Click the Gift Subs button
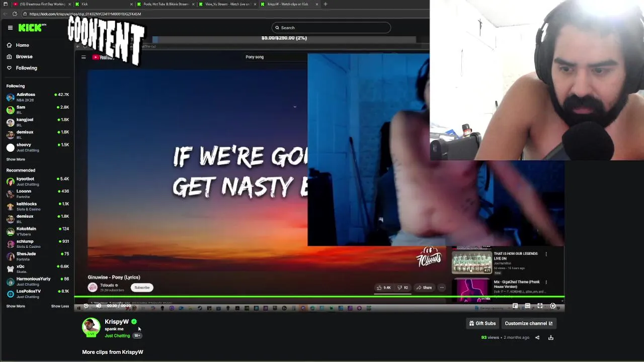 [x=482, y=323]
